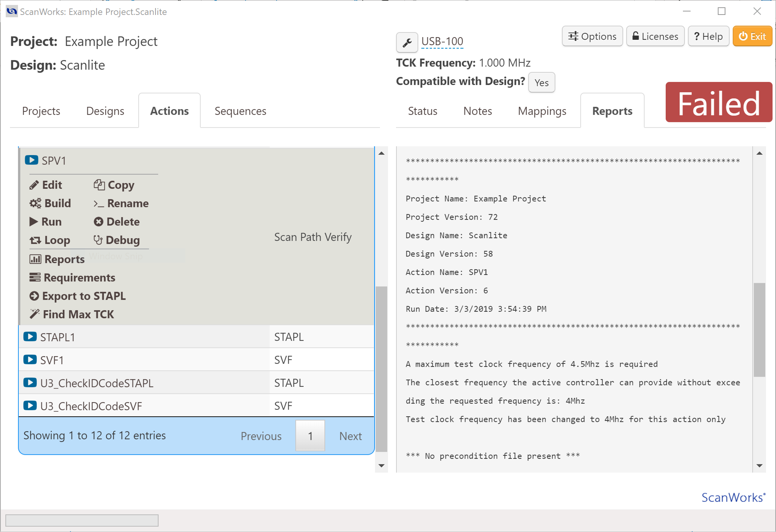
Task: Loop the SPV1 action
Action: coord(50,240)
